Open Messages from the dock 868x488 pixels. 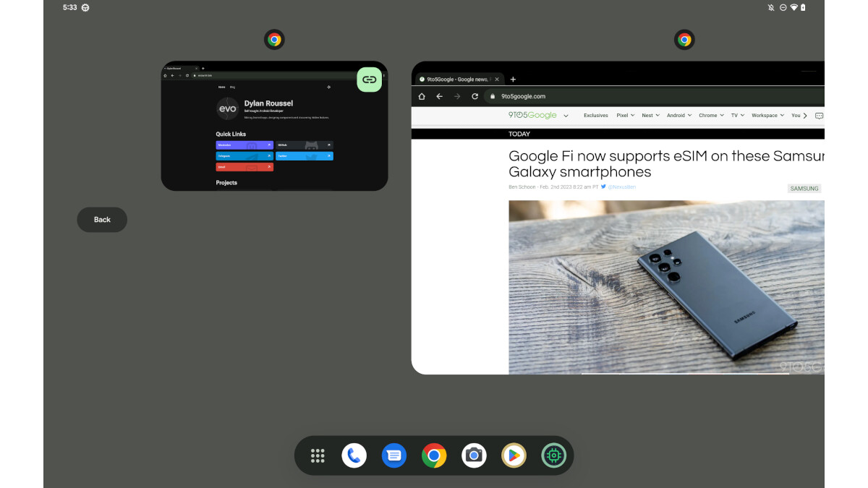394,455
